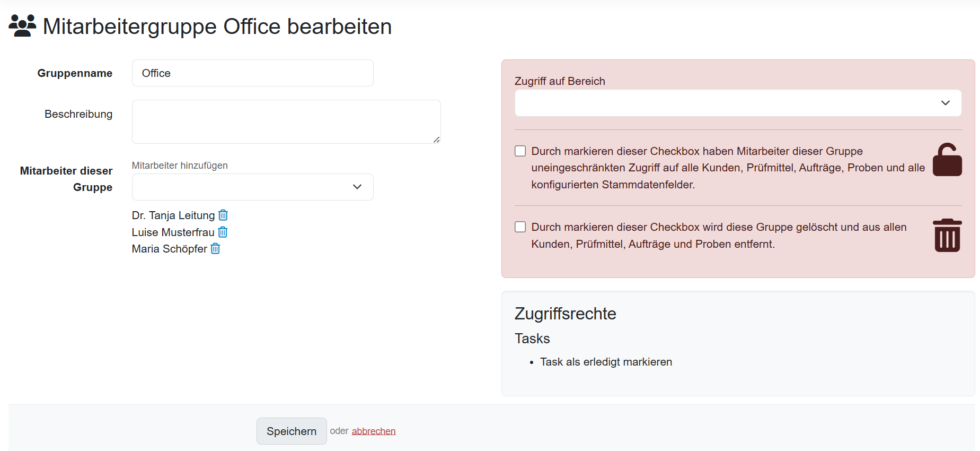Viewport: 980px width, 451px height.
Task: Click the Task als erledigt markieren entry
Action: pos(606,362)
